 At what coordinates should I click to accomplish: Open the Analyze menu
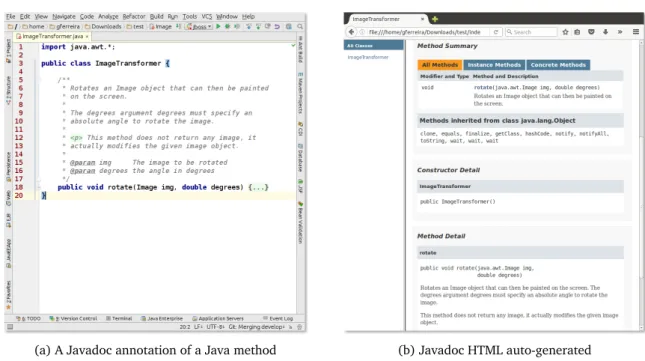click(108, 16)
